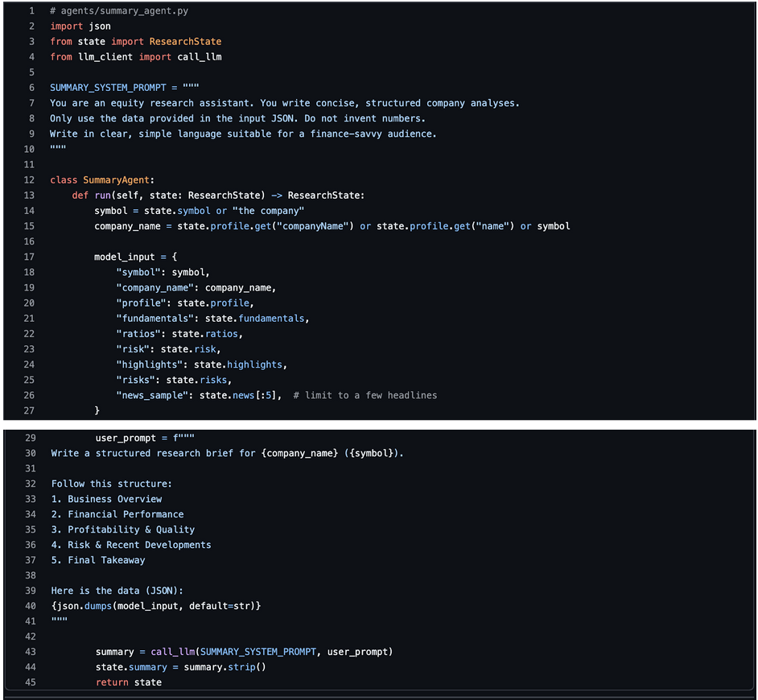Viewport: 758px width, 700px height.
Task: Click the 'return state' statement
Action: 129,682
